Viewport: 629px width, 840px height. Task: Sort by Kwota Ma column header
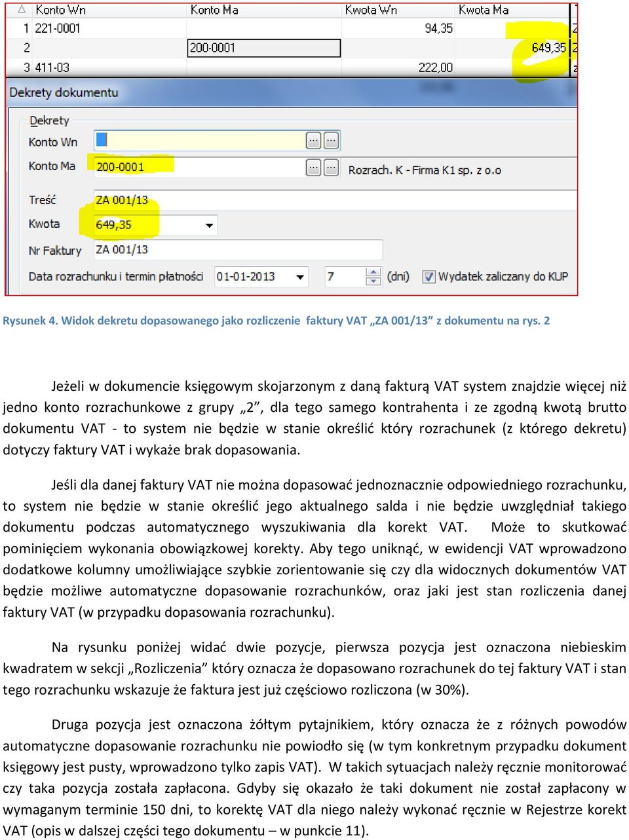click(484, 10)
